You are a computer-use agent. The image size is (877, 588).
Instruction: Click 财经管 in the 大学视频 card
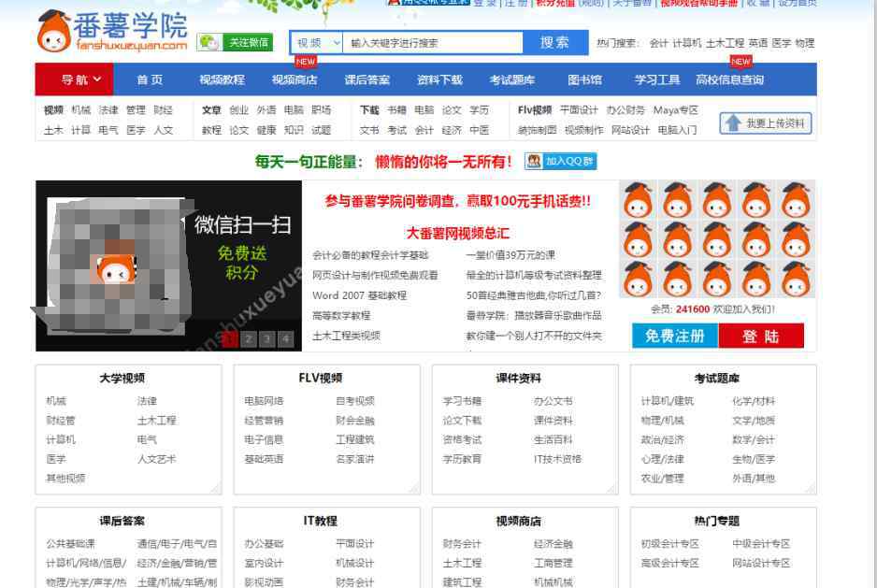(61, 421)
